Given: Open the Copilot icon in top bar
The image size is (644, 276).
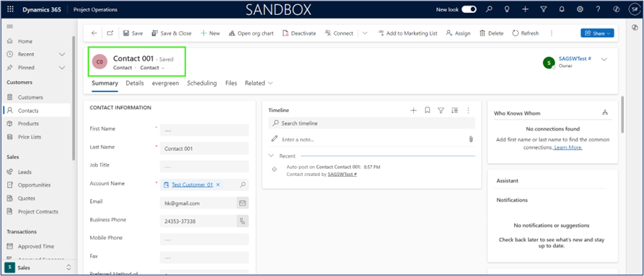Looking at the screenshot, I should [x=616, y=9].
